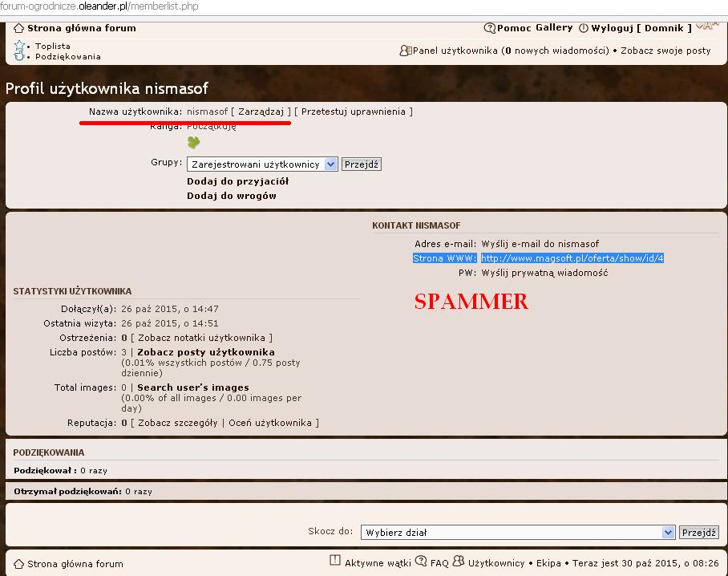Viewport: 728px width, 576px height.
Task: Click the Pomoc help icon
Action: click(489, 28)
